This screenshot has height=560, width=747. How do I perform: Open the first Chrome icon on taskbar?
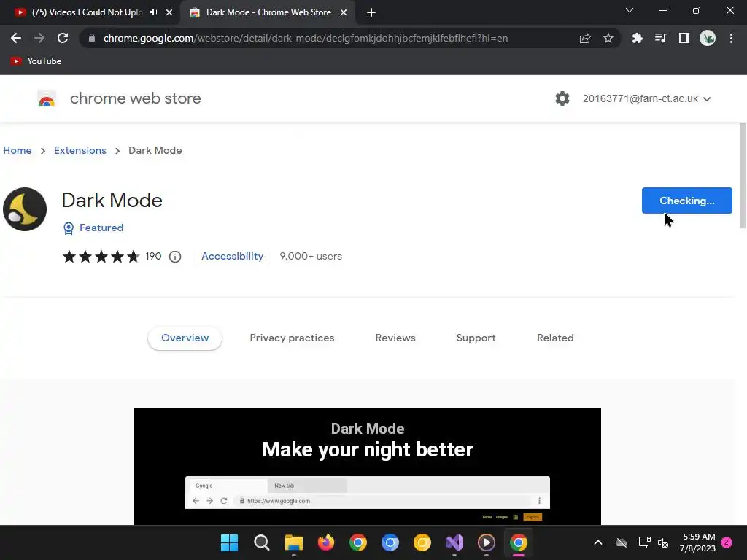357,542
